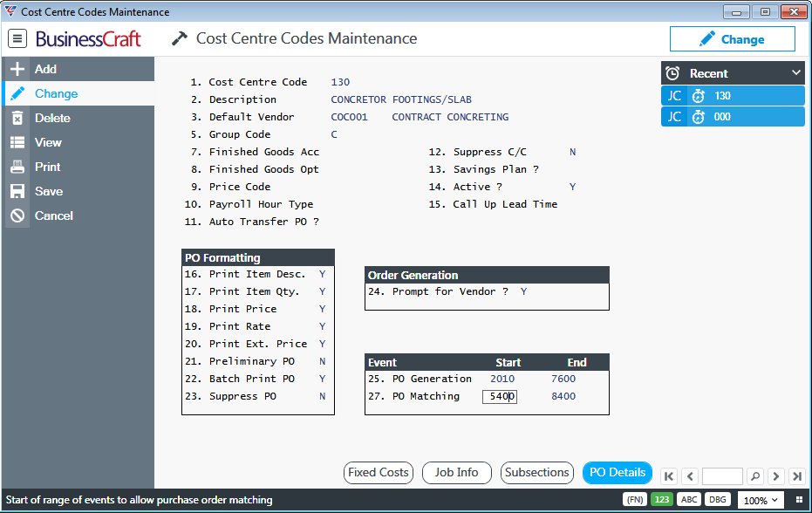Open recent record JC 000
This screenshot has width=812, height=513.
click(x=733, y=117)
